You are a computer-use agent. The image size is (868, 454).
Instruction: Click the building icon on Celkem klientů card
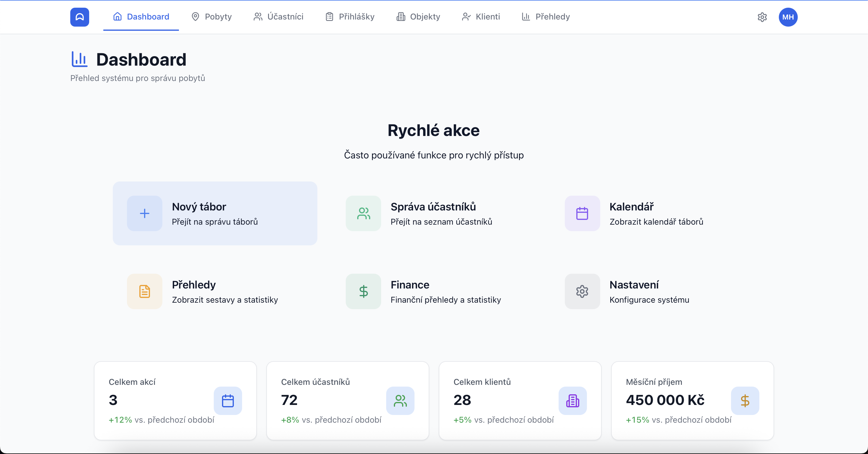point(573,401)
